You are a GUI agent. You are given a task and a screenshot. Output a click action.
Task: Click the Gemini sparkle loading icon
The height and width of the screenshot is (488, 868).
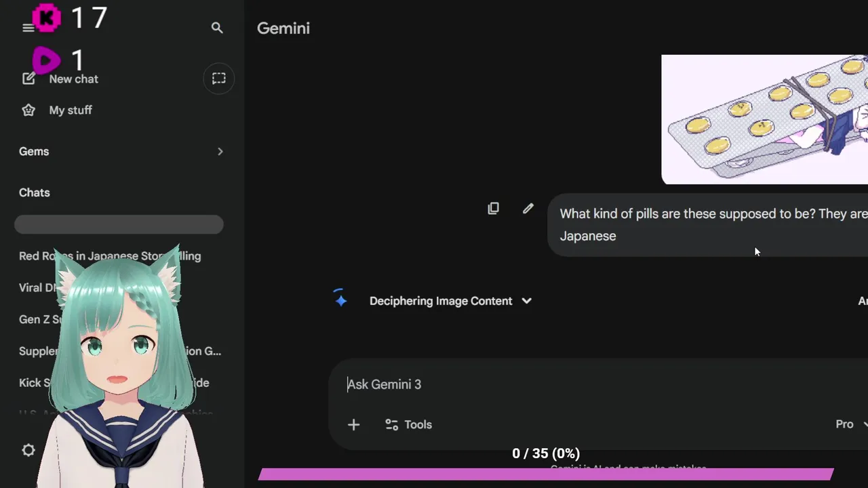tap(340, 299)
